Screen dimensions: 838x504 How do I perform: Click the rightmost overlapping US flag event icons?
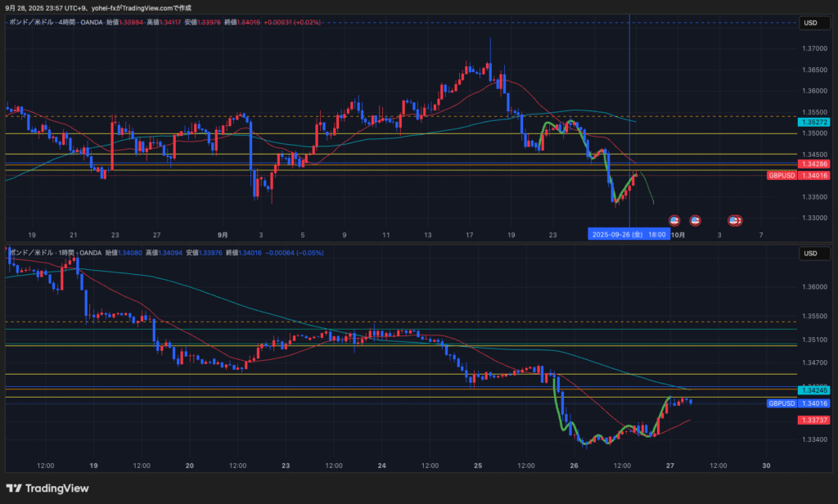(x=736, y=220)
